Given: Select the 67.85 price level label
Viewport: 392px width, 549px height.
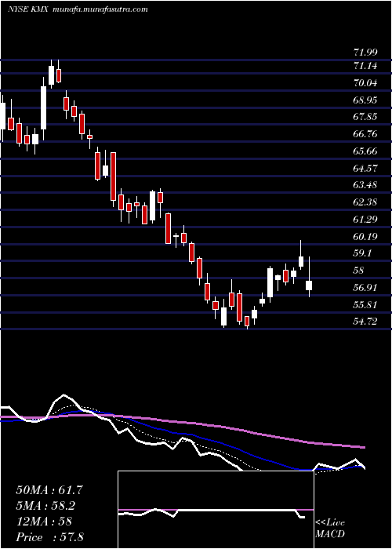Looking at the screenshot, I should (366, 117).
